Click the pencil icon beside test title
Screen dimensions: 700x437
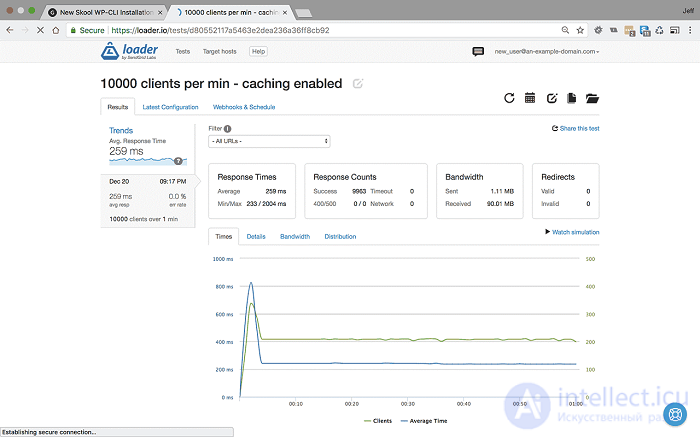(x=358, y=83)
